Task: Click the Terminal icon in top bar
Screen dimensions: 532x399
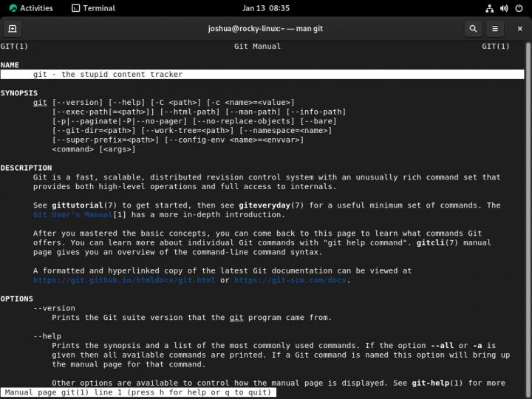Action: (75, 8)
